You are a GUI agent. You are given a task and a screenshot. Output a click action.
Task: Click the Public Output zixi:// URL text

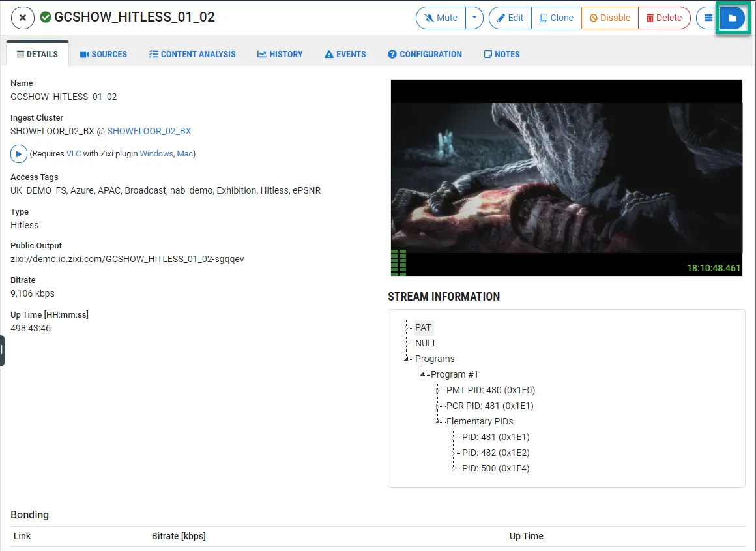tap(127, 259)
